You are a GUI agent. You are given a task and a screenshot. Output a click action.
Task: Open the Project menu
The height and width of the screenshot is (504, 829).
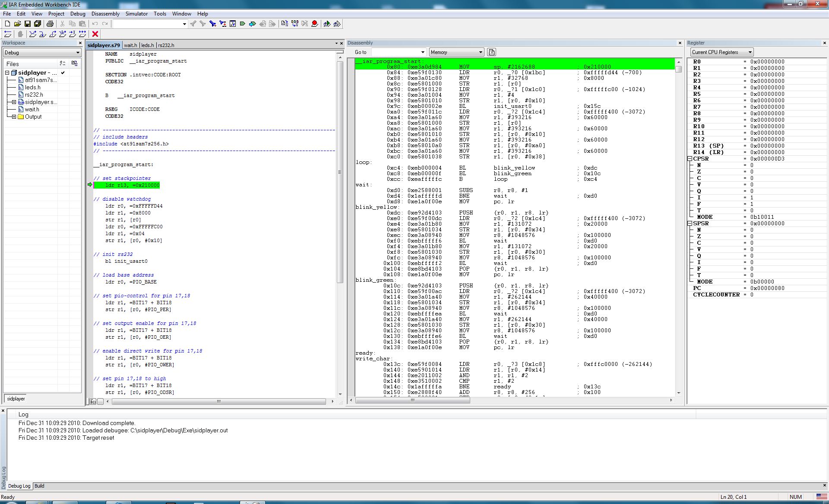click(x=56, y=14)
